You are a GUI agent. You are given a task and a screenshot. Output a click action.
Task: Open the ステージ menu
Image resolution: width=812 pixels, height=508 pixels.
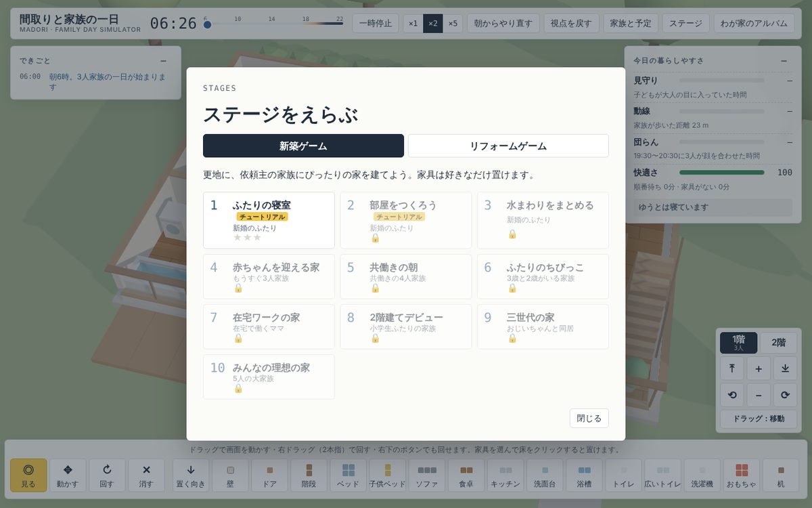(686, 24)
